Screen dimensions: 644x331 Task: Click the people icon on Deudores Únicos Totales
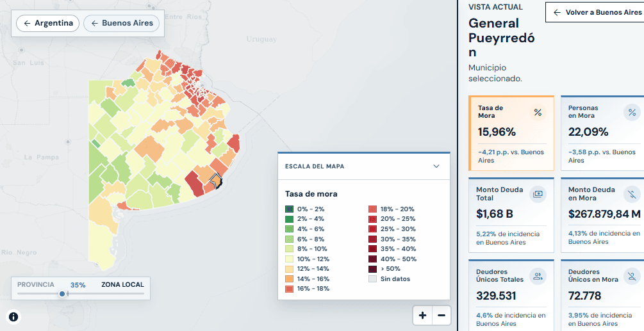538,277
